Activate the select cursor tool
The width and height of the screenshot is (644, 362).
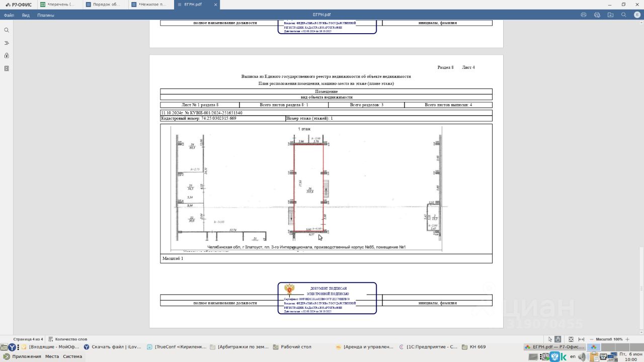pos(550,339)
